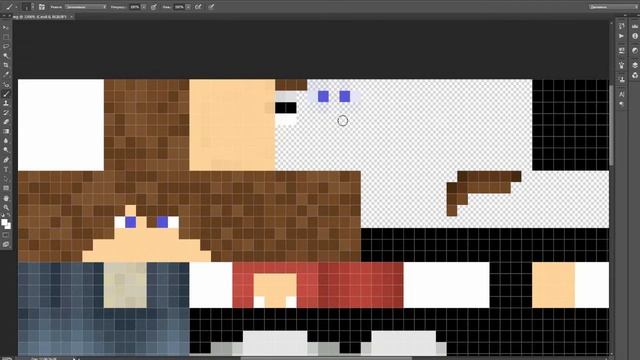Toggle pressure for opacity
This screenshot has width=640, height=360.
click(154, 7)
